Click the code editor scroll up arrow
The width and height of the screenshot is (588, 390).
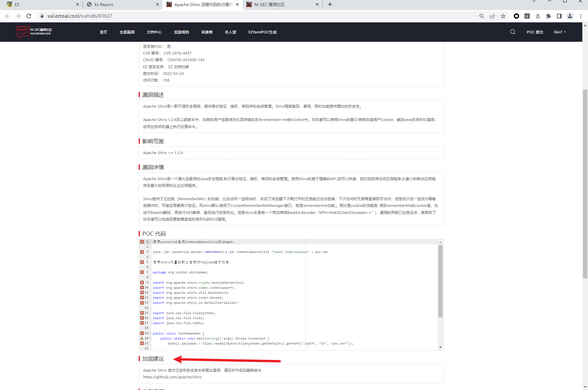coord(440,242)
